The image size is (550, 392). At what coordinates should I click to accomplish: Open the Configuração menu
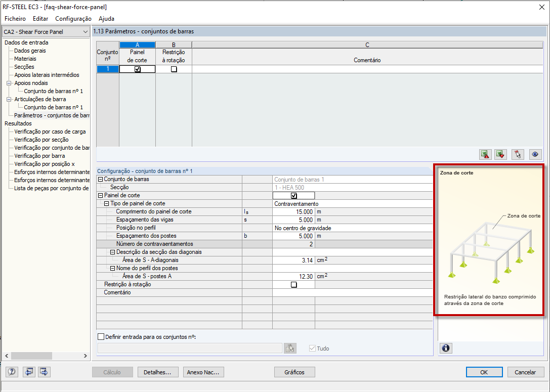pos(73,19)
